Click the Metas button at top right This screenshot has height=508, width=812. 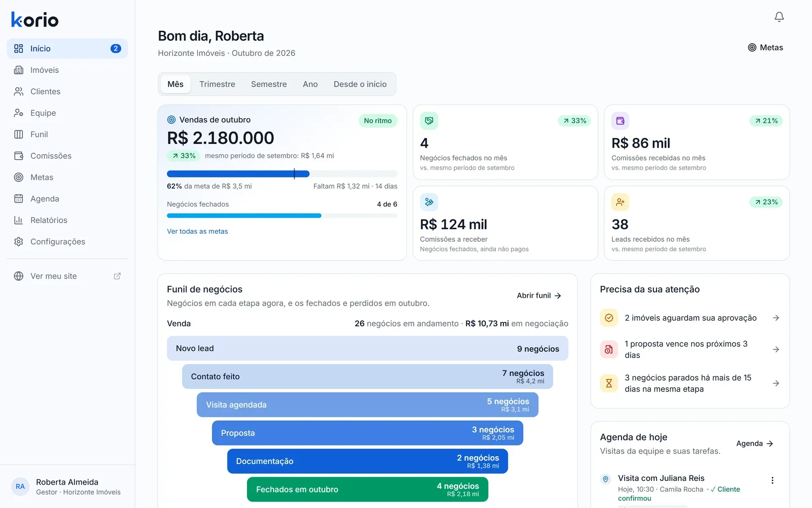click(x=765, y=47)
